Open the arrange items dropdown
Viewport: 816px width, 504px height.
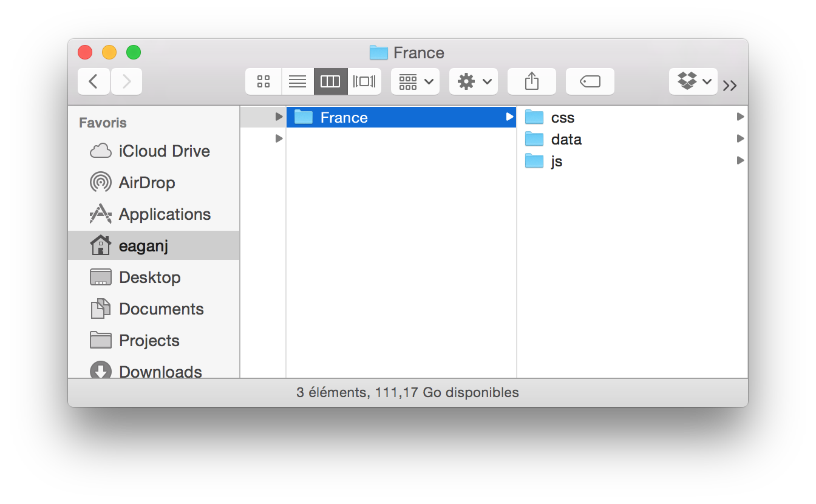(415, 81)
